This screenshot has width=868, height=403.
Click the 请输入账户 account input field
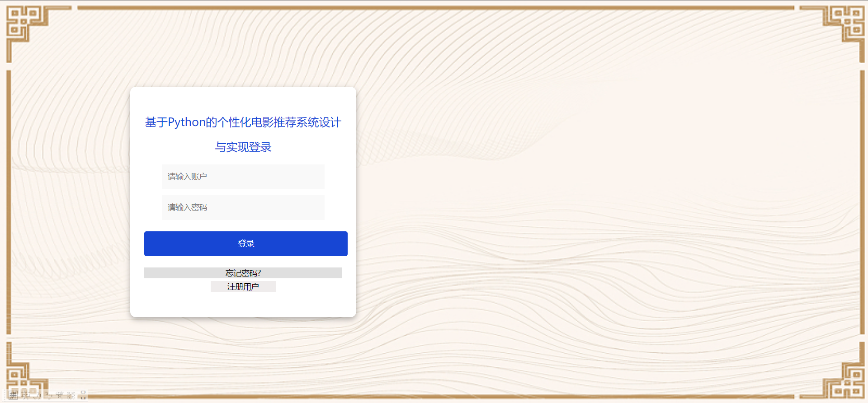coord(243,177)
